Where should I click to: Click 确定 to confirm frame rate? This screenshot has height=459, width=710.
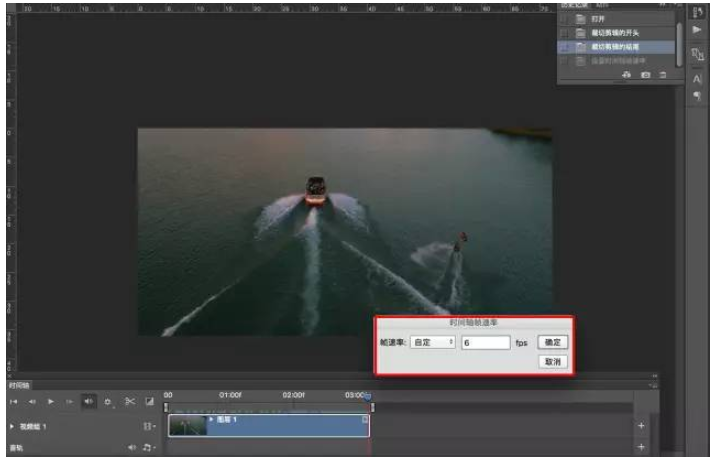coord(553,342)
